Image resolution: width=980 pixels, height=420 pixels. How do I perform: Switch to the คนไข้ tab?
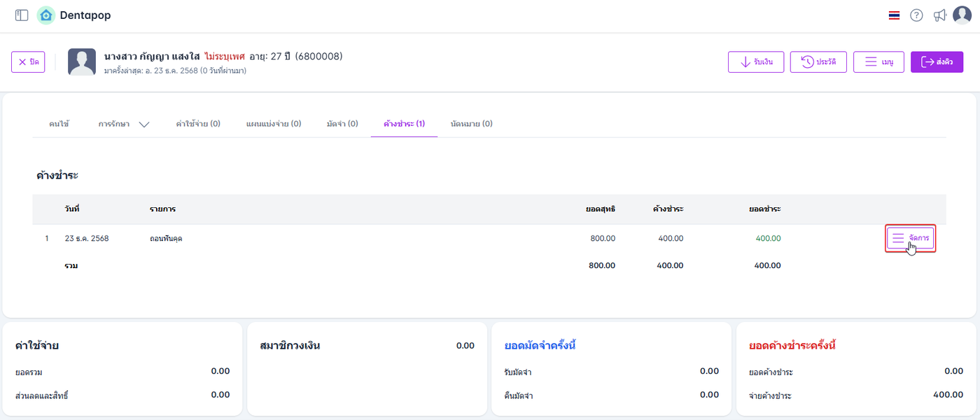pyautogui.click(x=59, y=124)
